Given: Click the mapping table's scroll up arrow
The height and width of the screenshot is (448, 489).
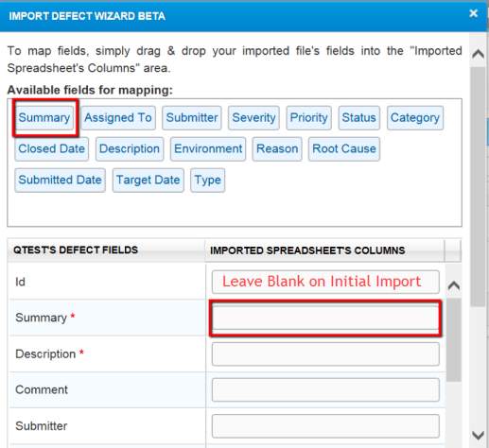Looking at the screenshot, I should click(454, 285).
